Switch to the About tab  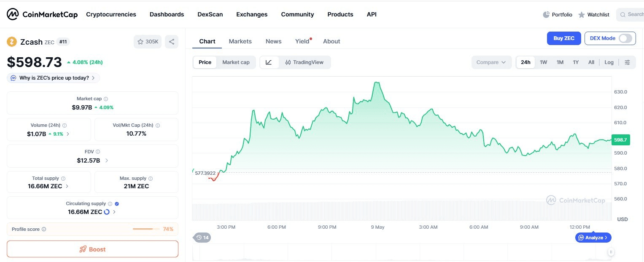(x=331, y=41)
